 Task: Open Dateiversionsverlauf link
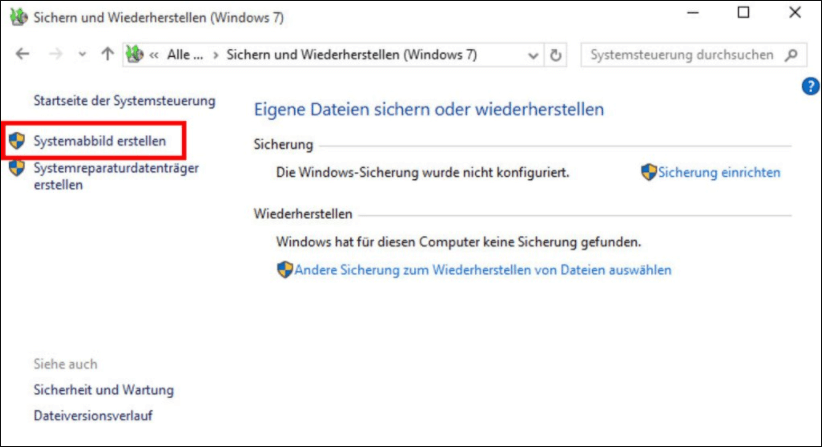93,415
